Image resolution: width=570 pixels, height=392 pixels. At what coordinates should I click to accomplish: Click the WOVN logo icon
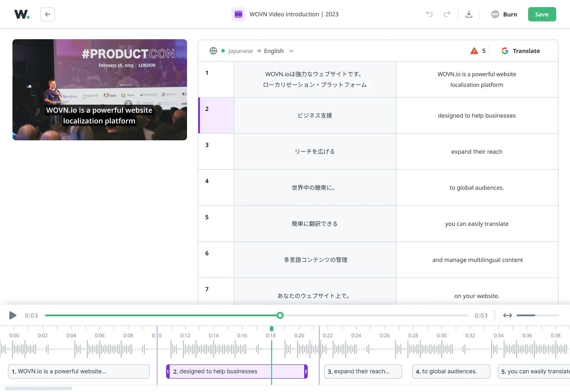(x=22, y=14)
